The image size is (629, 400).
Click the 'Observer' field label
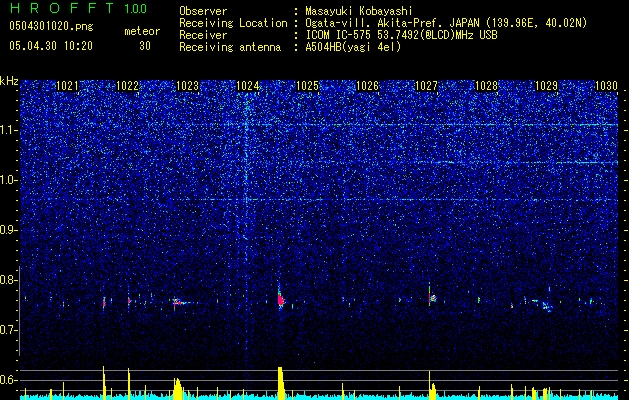[203, 11]
